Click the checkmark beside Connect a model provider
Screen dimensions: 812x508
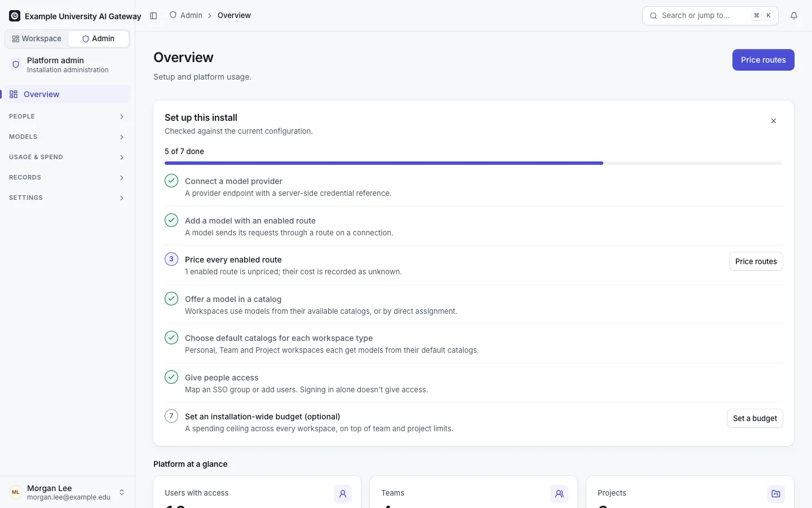coord(171,181)
